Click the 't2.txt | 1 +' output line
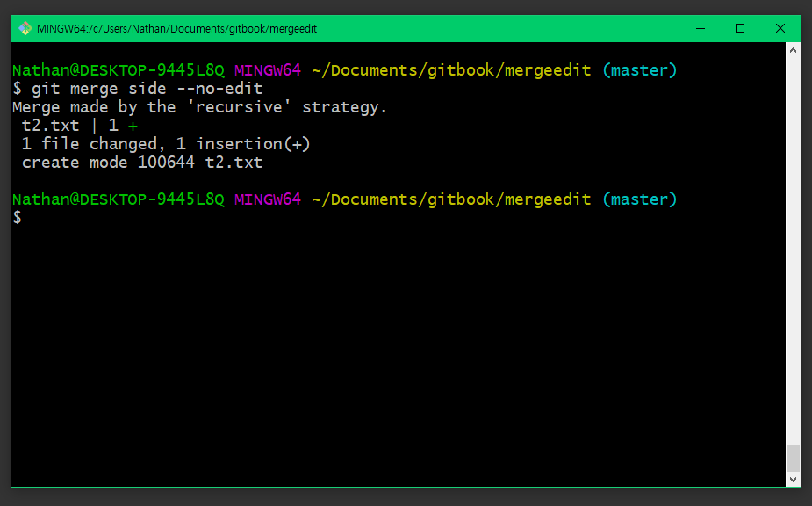Viewport: 812px width, 506px height. pos(80,126)
